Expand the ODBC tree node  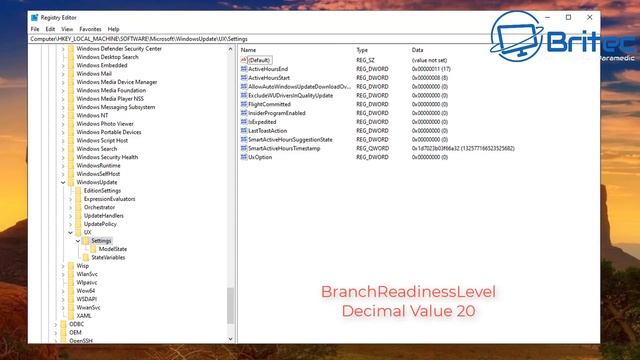click(56, 324)
